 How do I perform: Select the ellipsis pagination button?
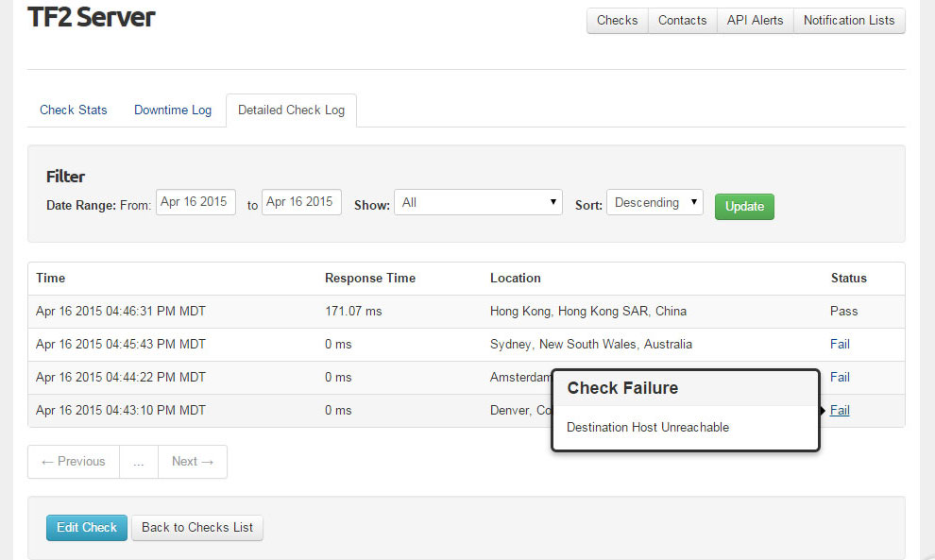[139, 462]
